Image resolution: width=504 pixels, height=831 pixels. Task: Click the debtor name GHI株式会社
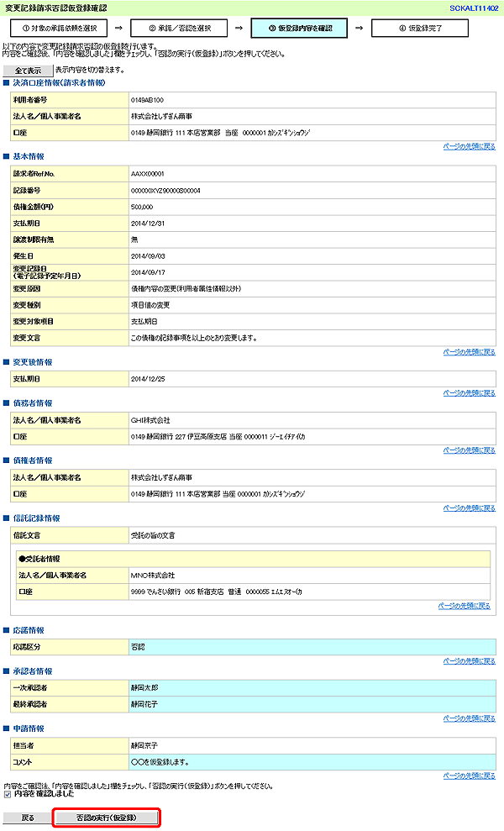(150, 420)
